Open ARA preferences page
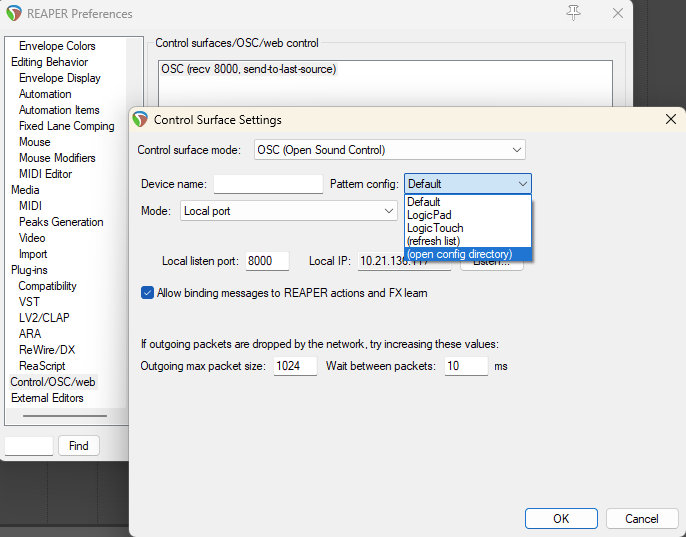Image resolution: width=686 pixels, height=537 pixels. point(30,334)
